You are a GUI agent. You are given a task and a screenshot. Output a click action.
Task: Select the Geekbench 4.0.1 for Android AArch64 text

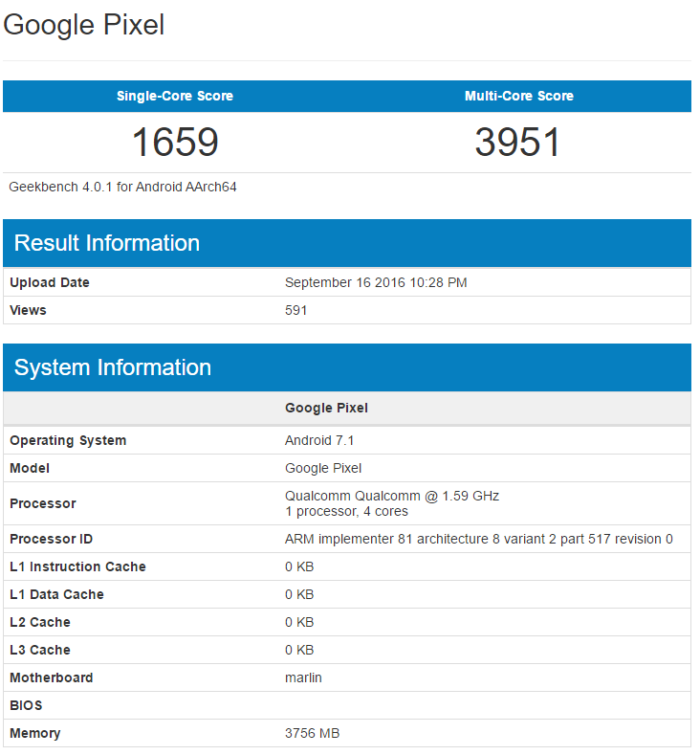point(122,187)
